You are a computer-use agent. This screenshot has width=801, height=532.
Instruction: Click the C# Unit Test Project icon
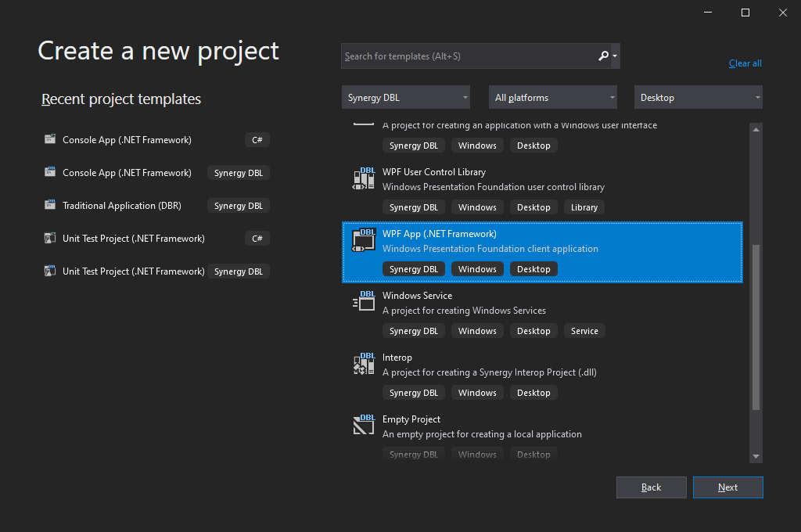(50, 239)
